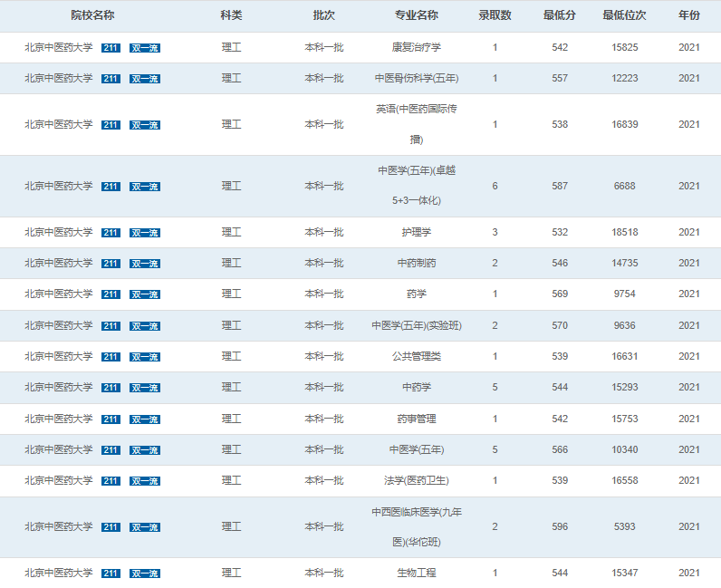Image resolution: width=721 pixels, height=588 pixels.
Task: Click lowest score 546
Action: click(560, 263)
